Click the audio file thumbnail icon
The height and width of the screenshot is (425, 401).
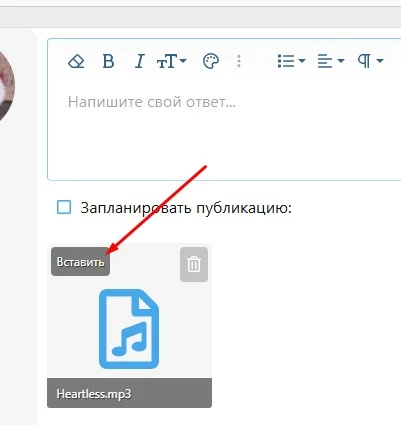129,329
